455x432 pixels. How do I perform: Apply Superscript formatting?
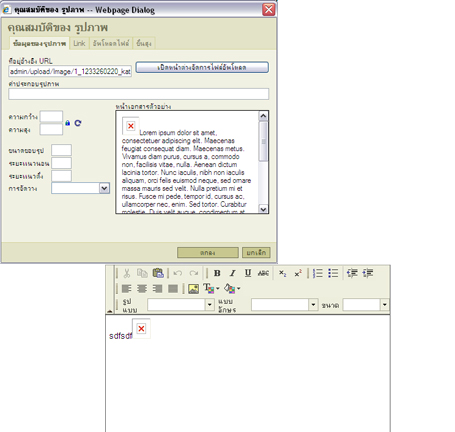pos(298,273)
